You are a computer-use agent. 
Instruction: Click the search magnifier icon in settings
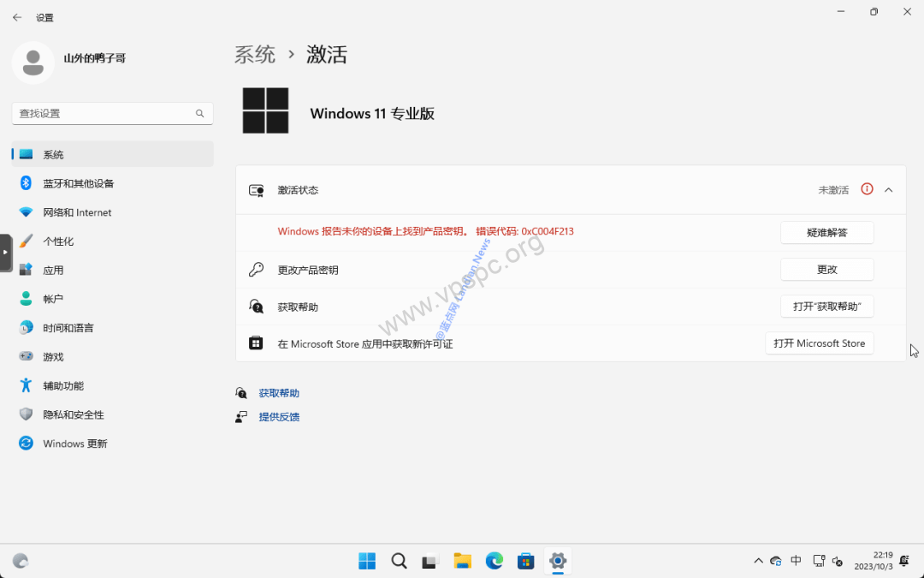(x=199, y=113)
